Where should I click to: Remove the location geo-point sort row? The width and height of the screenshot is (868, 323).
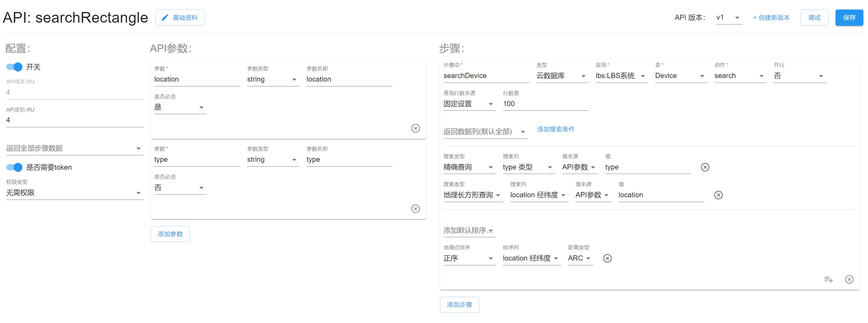tap(607, 258)
